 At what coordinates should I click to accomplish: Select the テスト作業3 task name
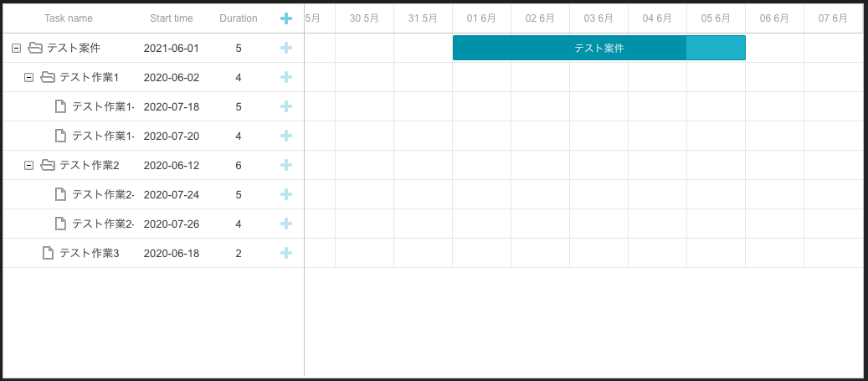[x=89, y=254]
